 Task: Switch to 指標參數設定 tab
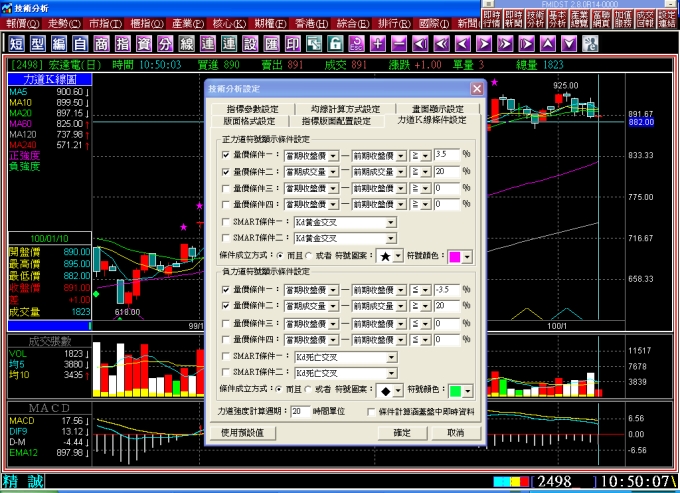point(252,109)
